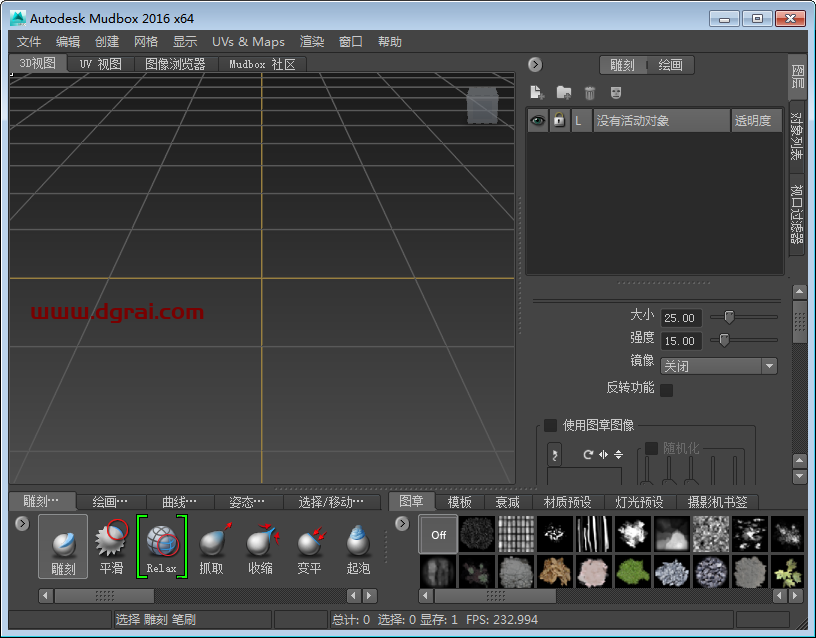
Task: Toggle the layer visibility eye icon
Action: click(x=537, y=120)
